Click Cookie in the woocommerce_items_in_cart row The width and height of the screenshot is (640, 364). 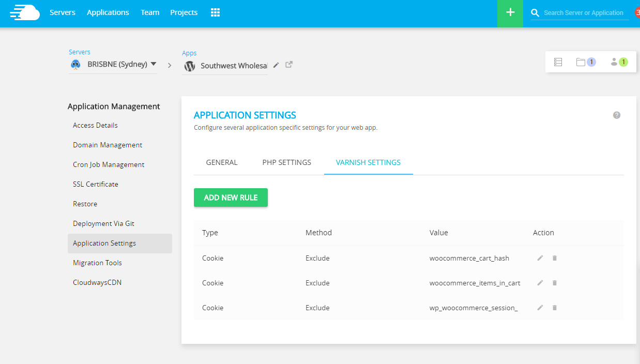212,283
